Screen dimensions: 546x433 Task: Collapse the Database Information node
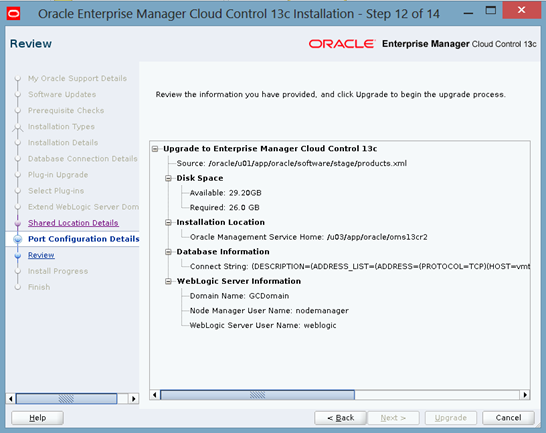169,252
